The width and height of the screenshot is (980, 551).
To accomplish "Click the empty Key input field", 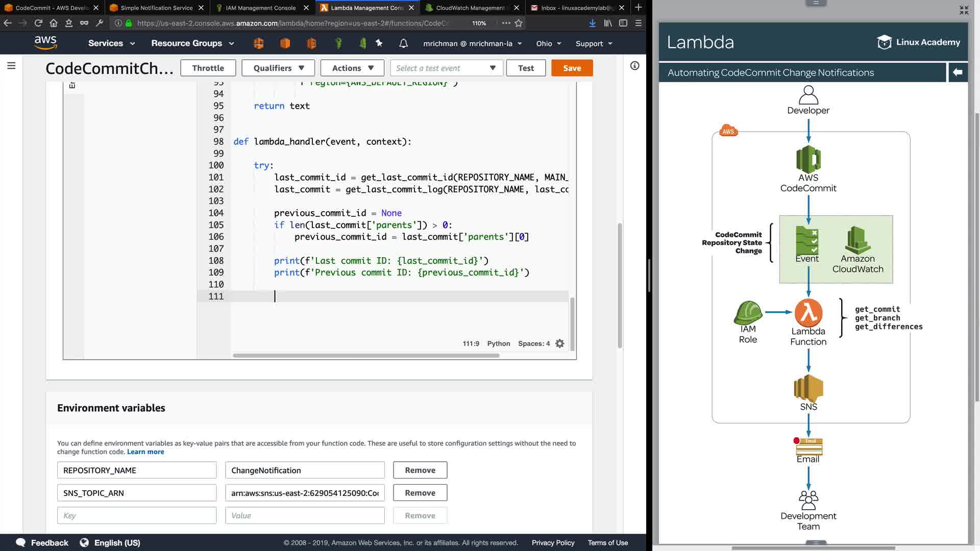I will click(136, 515).
